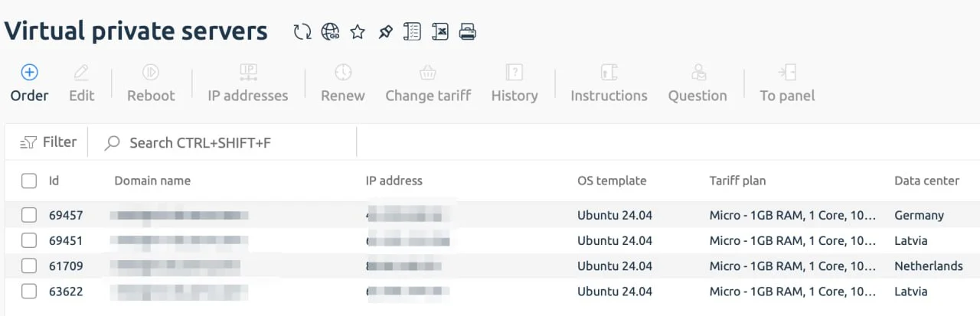Screen dimensions: 980x316
Task: Open the column list settings icon
Action: 412,31
